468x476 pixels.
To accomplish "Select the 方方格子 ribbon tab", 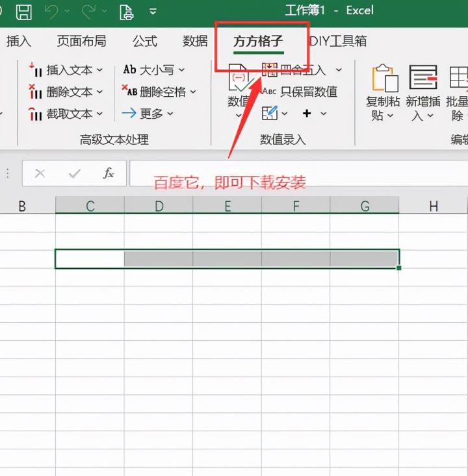I will pos(258,41).
